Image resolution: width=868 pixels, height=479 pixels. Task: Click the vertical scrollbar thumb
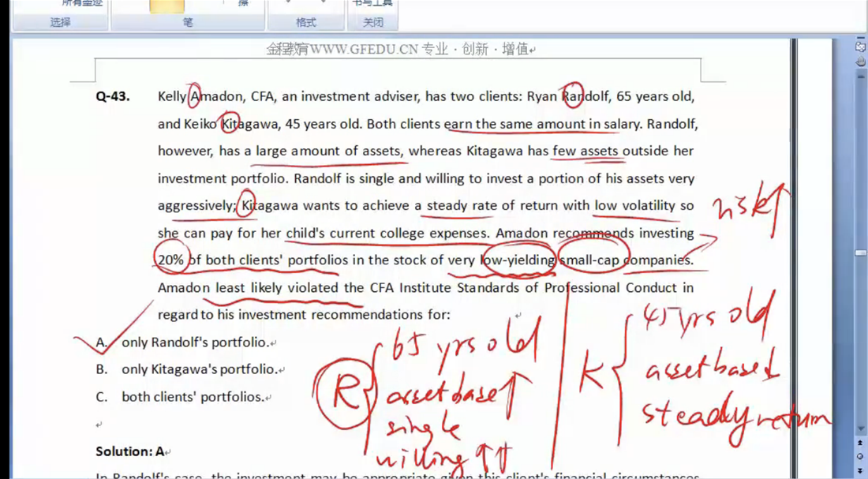pyautogui.click(x=860, y=253)
